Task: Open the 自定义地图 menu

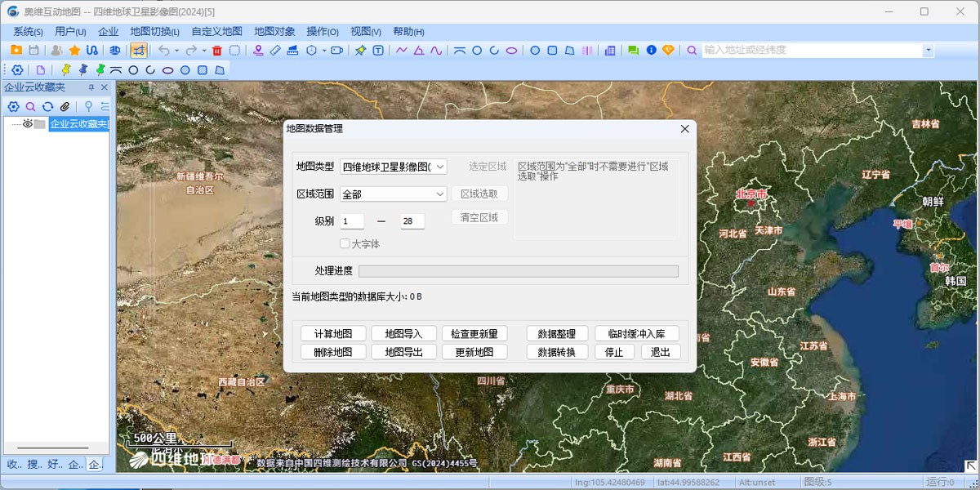Action: pyautogui.click(x=216, y=32)
